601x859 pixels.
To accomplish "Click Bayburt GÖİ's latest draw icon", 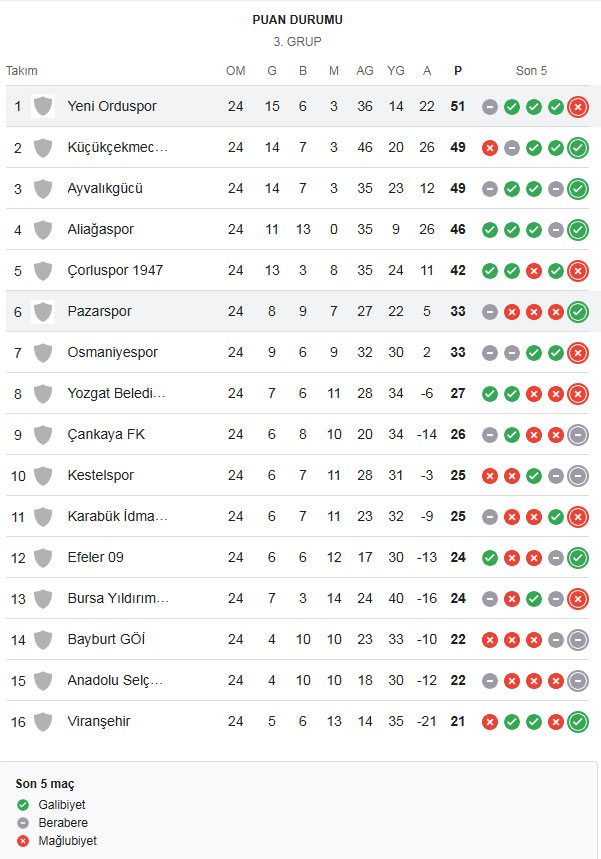I will 577,639.
